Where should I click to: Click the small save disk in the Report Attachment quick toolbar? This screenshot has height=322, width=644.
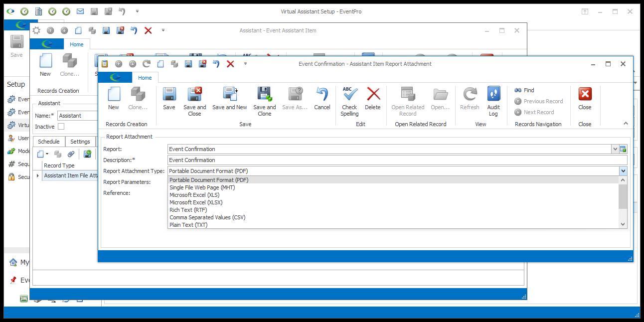[188, 64]
